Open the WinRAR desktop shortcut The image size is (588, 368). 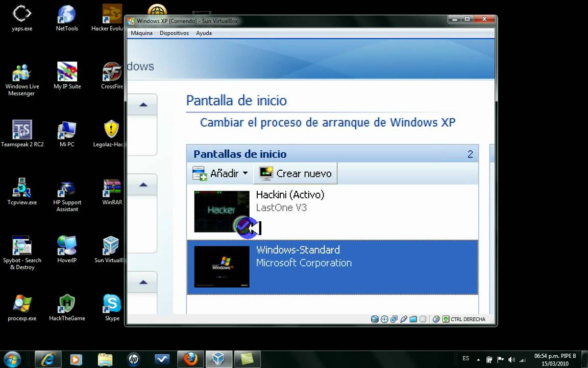(x=112, y=192)
